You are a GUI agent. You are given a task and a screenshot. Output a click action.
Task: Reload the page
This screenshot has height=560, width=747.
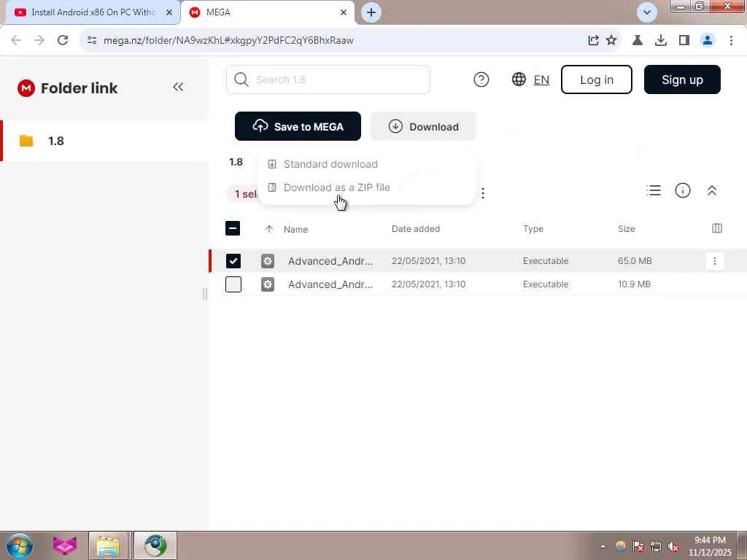[x=63, y=41]
